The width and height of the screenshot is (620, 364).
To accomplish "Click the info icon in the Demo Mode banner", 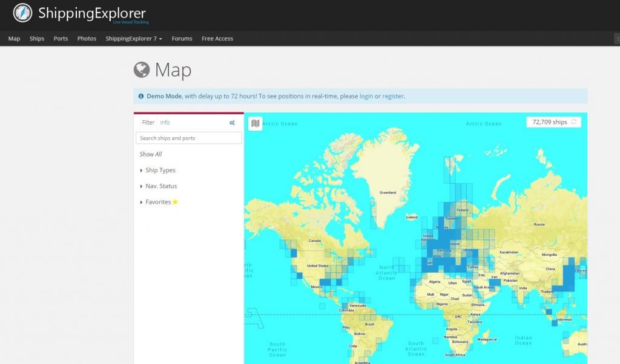I will point(140,96).
